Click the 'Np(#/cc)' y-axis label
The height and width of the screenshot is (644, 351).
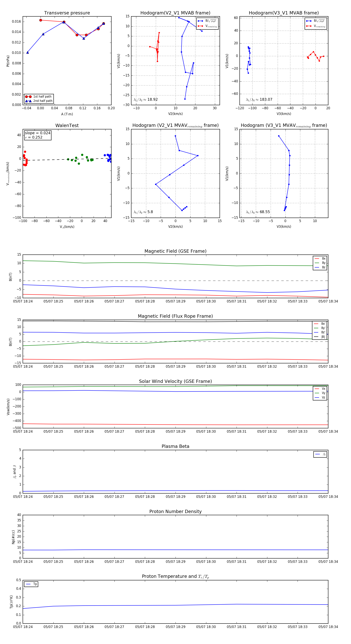[13, 537]
